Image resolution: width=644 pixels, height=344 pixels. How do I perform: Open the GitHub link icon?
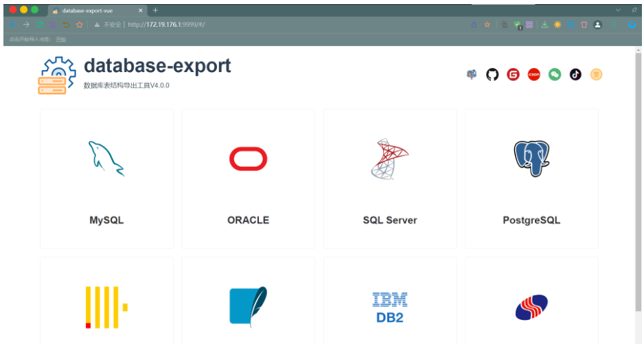(x=492, y=74)
